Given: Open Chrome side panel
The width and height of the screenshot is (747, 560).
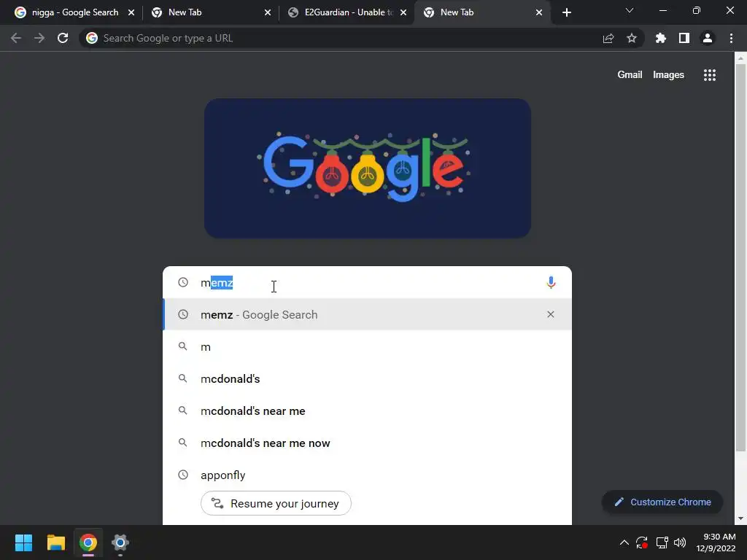Looking at the screenshot, I should coord(684,38).
